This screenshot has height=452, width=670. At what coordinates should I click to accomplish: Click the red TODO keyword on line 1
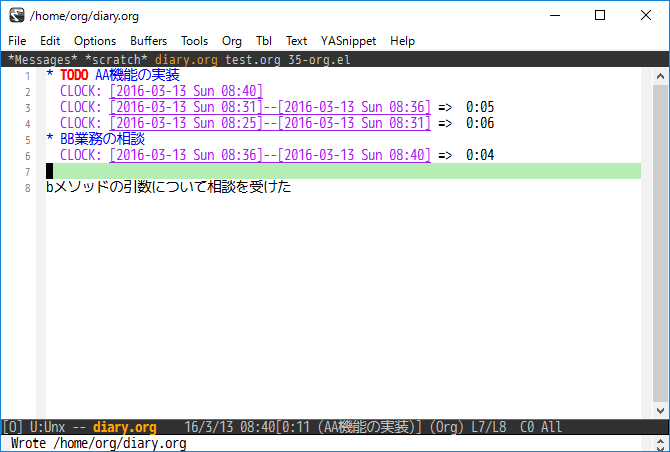(x=74, y=75)
